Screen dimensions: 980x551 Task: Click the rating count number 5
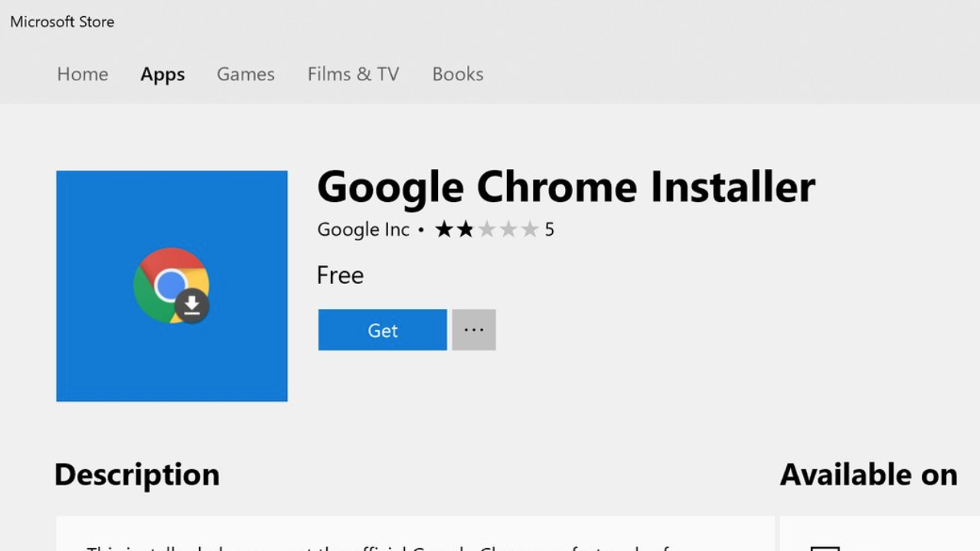[x=549, y=230]
